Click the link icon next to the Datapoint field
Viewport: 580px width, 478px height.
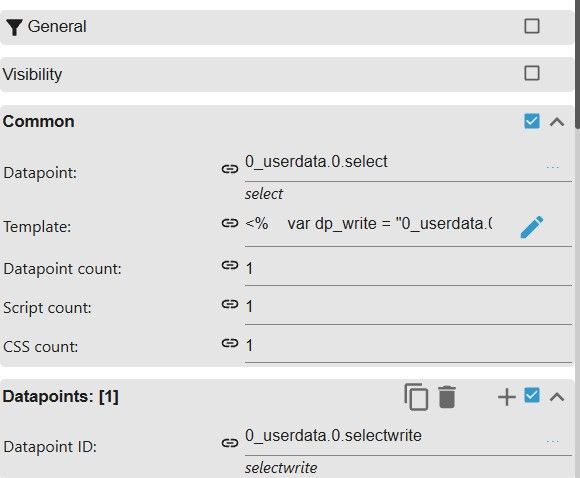coord(230,169)
